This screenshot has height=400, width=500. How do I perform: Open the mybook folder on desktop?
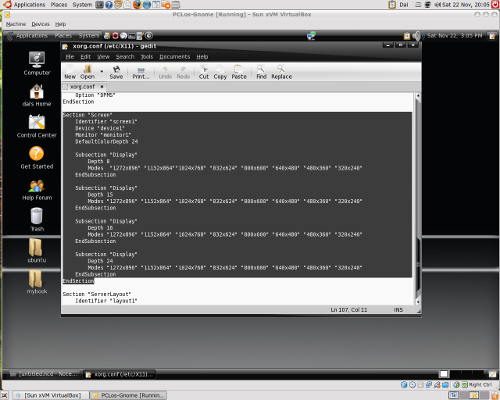coord(36,282)
